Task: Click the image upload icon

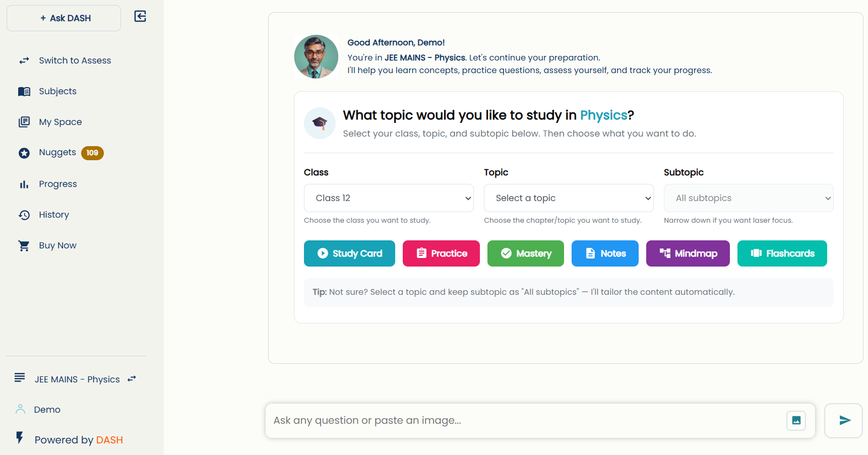Action: tap(796, 421)
